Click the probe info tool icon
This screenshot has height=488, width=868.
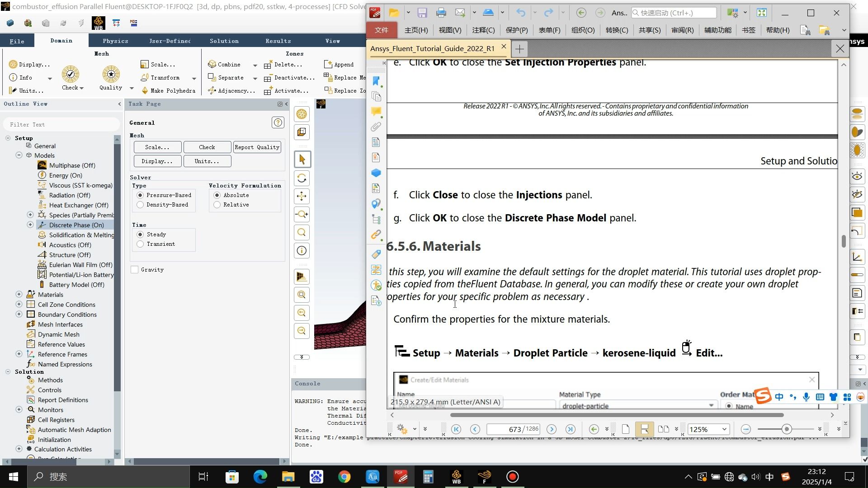pyautogui.click(x=302, y=251)
